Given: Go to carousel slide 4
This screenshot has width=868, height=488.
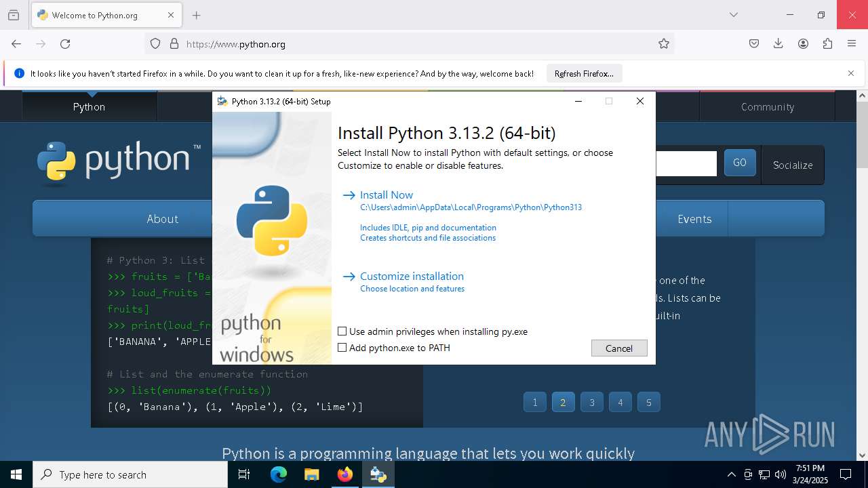Looking at the screenshot, I should [x=620, y=402].
